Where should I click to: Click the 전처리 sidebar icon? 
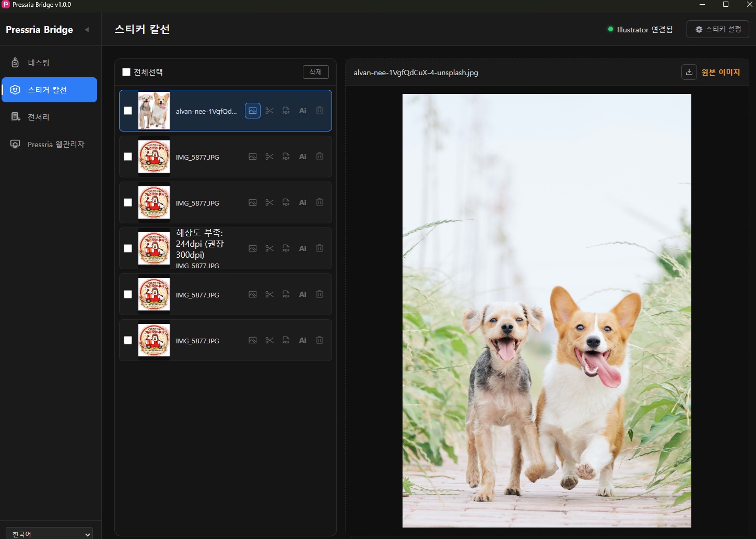coord(15,117)
